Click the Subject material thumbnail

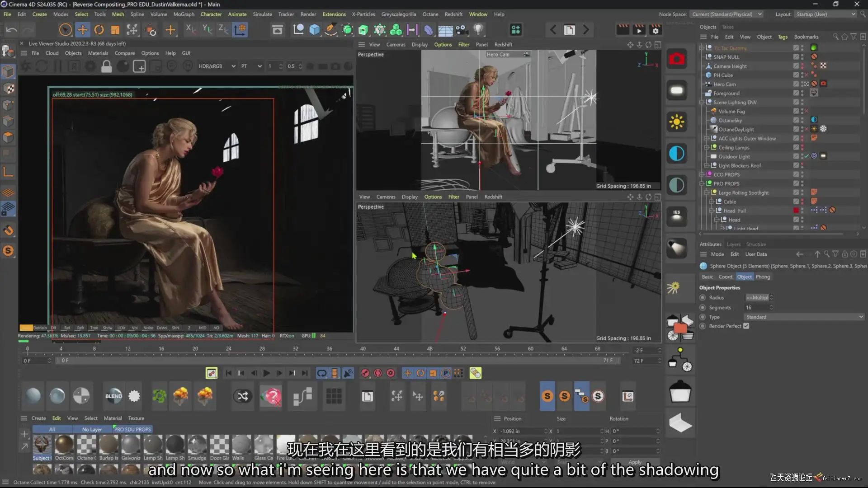click(42, 445)
